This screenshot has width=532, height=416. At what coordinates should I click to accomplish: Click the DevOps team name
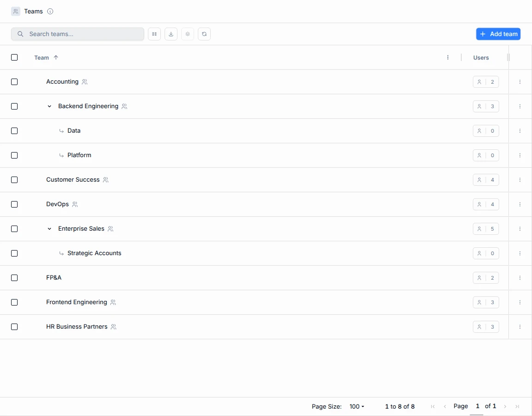pos(57,204)
